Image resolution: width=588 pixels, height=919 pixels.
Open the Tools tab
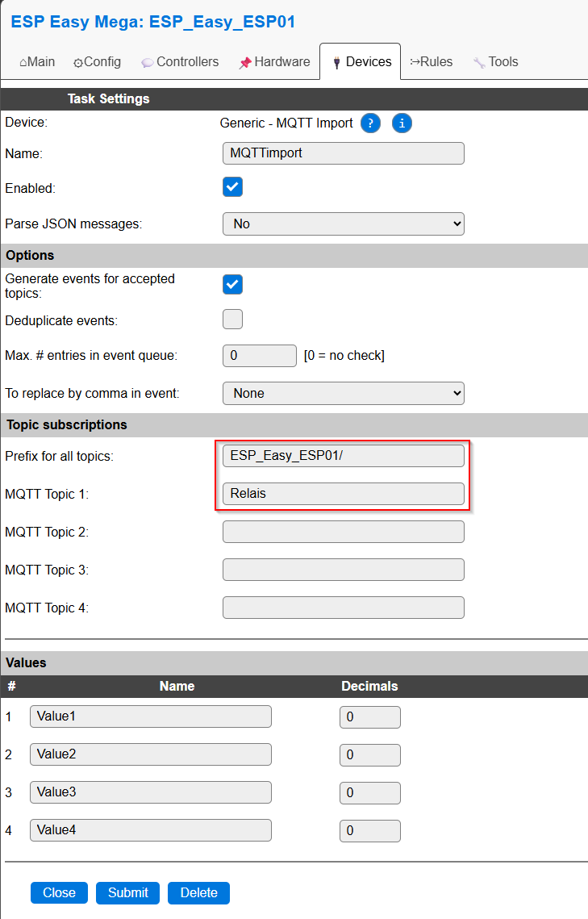click(x=495, y=62)
